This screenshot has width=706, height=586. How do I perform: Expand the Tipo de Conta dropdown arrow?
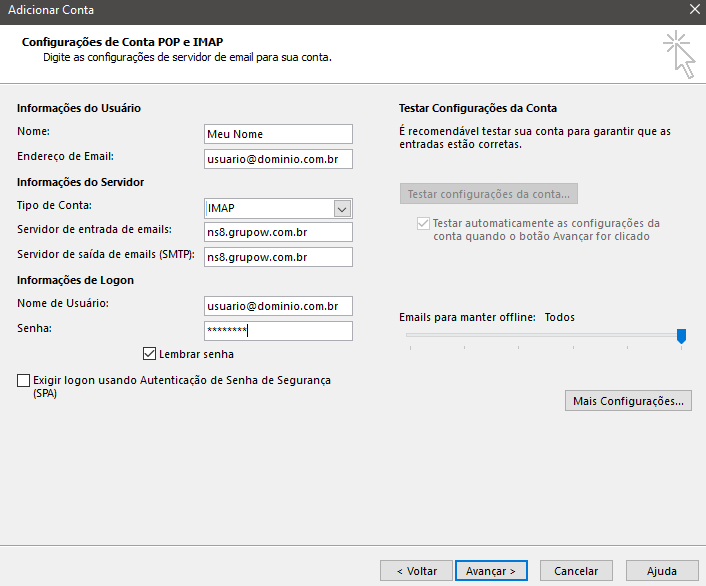[x=342, y=209]
